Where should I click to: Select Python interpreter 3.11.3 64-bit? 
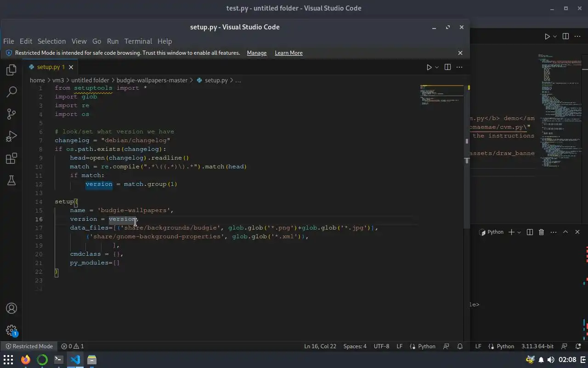537,346
